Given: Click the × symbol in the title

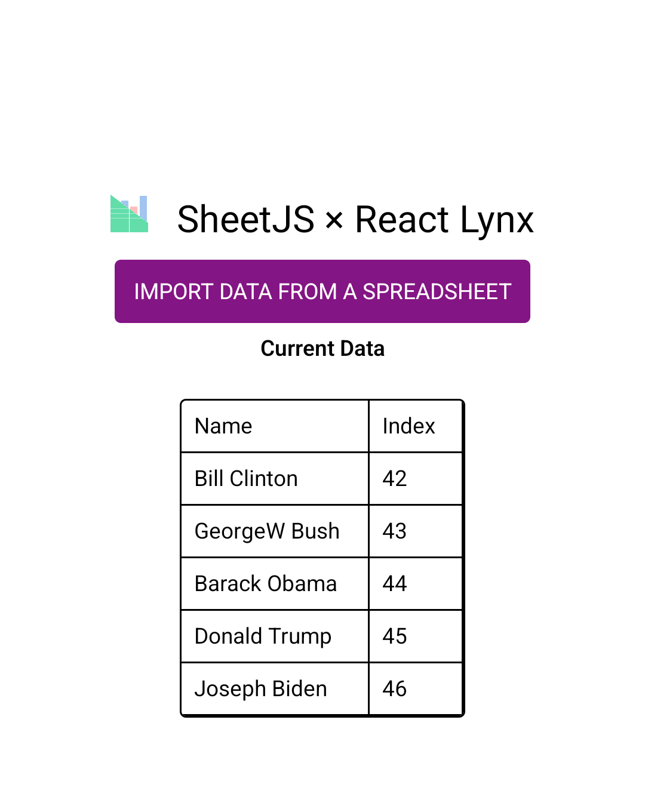Looking at the screenshot, I should click(x=334, y=221).
